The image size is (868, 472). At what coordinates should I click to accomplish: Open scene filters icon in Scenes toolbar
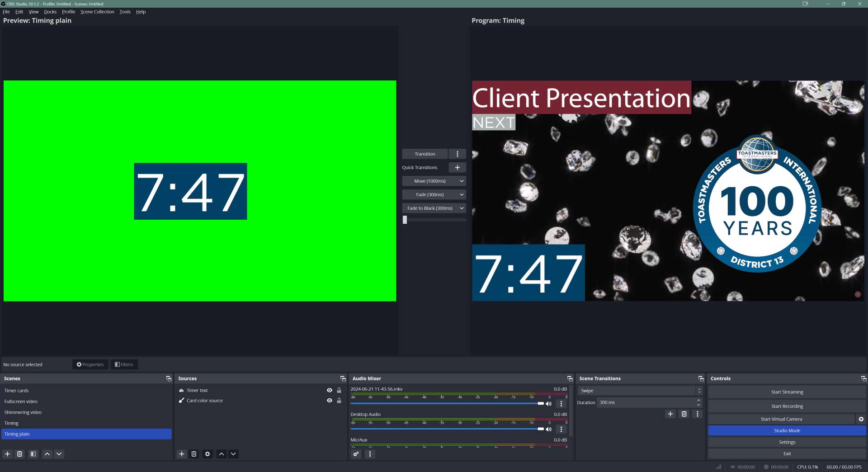[33, 454]
